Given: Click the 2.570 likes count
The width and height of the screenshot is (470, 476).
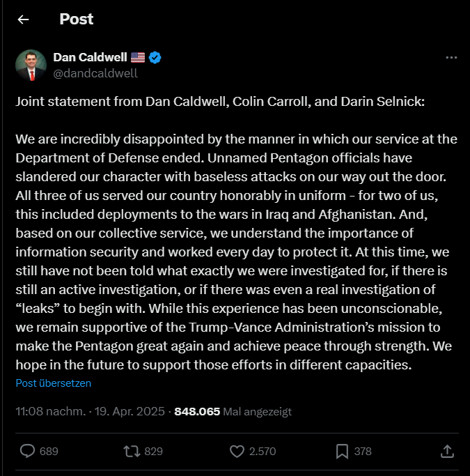Looking at the screenshot, I should click(x=263, y=452).
